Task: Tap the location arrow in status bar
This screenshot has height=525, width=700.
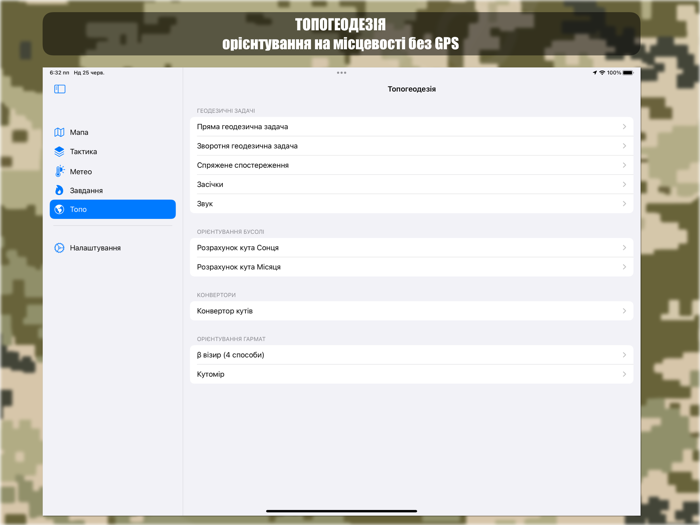Action: click(595, 73)
